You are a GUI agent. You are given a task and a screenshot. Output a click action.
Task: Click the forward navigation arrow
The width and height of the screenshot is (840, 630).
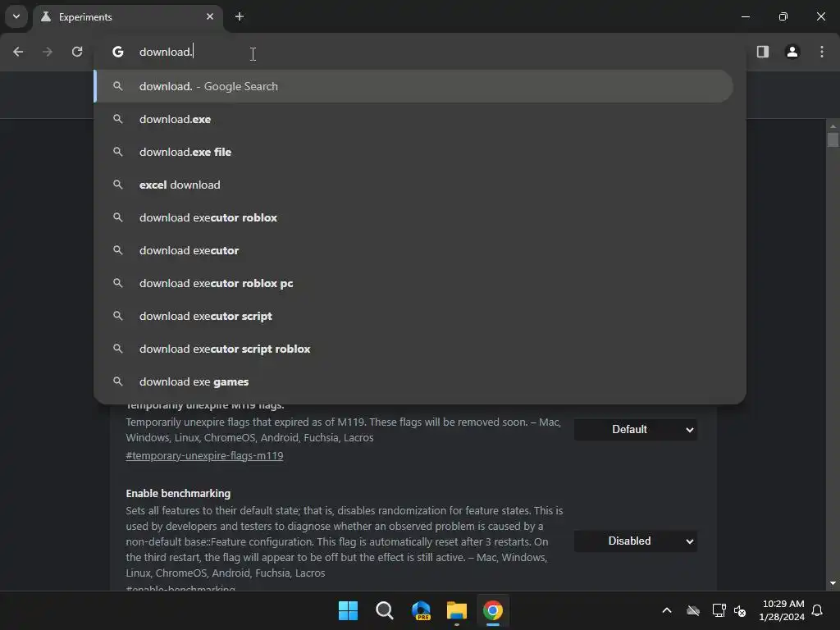coord(48,52)
